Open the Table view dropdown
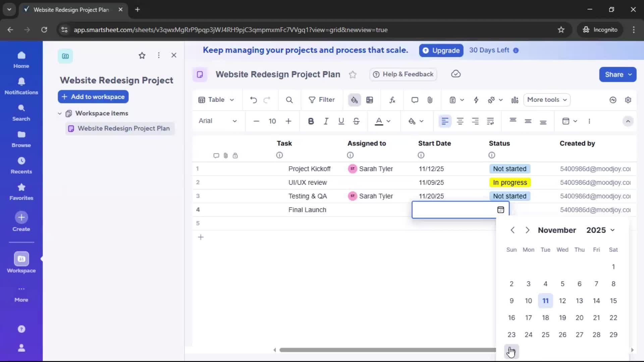Viewport: 644px width, 362px height. click(x=216, y=100)
